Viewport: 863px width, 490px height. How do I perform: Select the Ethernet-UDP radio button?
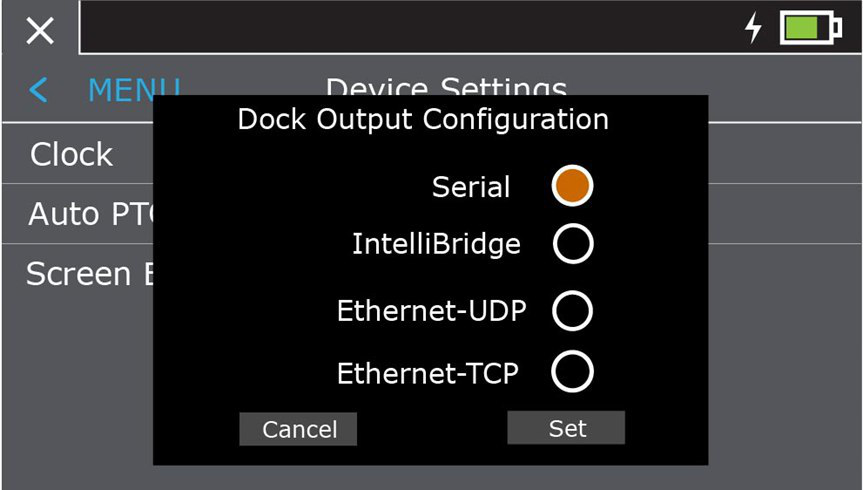(572, 311)
